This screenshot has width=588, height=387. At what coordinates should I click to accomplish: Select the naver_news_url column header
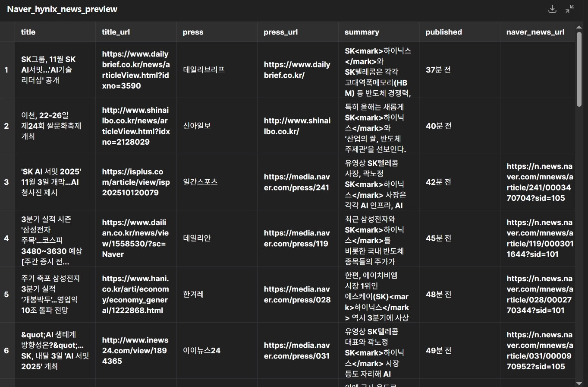pos(535,32)
